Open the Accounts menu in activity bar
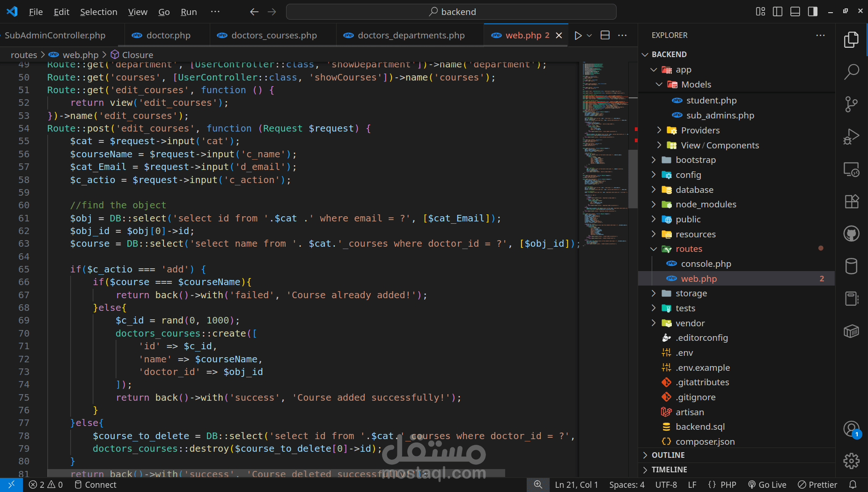The height and width of the screenshot is (492, 868). [851, 429]
